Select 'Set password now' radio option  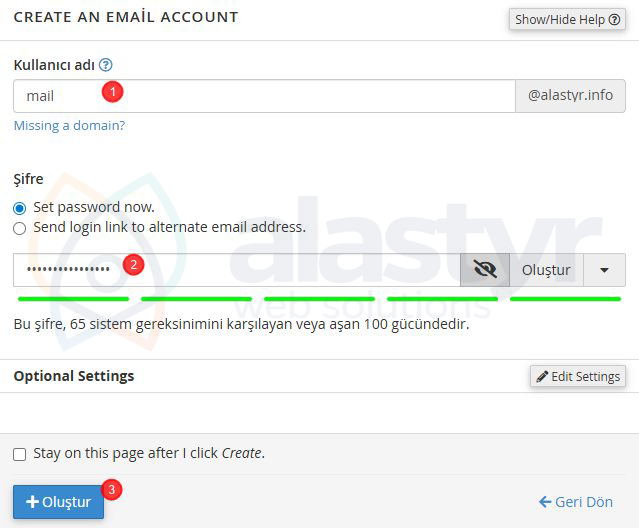[20, 208]
